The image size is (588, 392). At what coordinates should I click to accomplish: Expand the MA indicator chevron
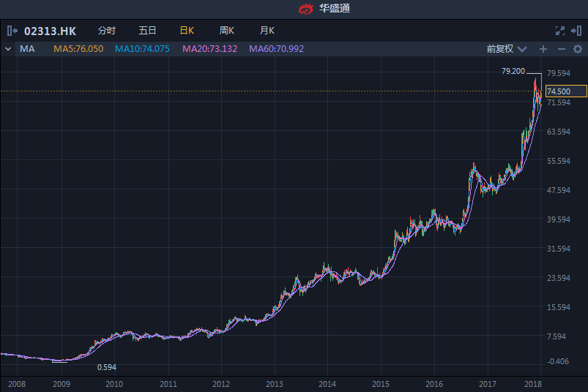point(7,49)
